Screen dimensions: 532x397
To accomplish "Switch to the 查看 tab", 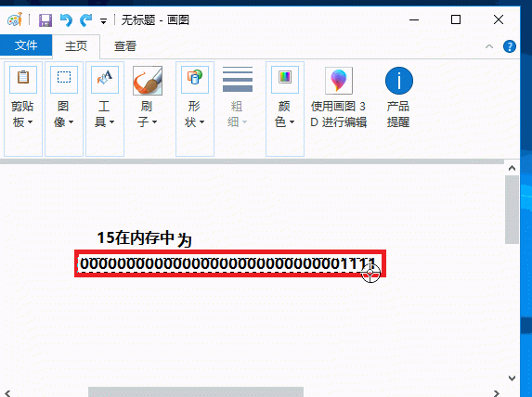I will [x=124, y=46].
